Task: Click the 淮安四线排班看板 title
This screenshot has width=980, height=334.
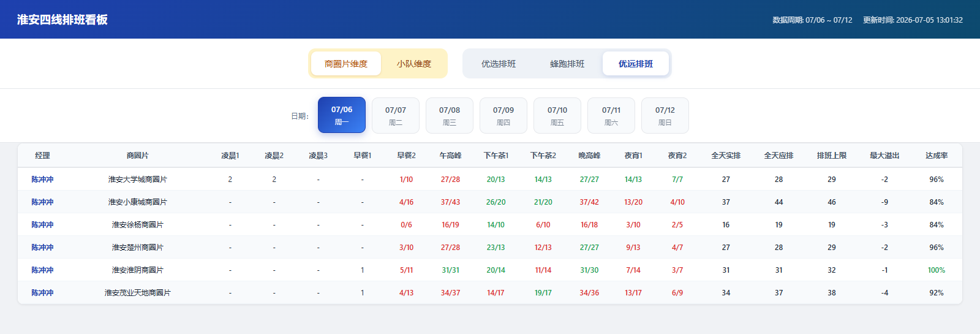Action: [62, 20]
